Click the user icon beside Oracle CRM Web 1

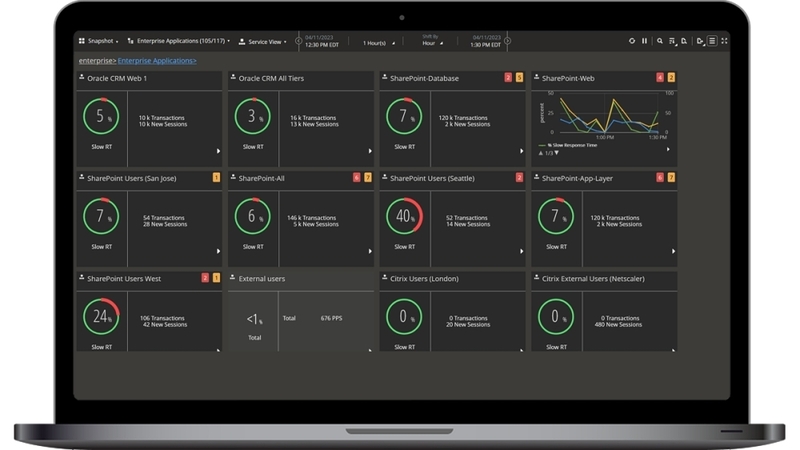[x=82, y=77]
